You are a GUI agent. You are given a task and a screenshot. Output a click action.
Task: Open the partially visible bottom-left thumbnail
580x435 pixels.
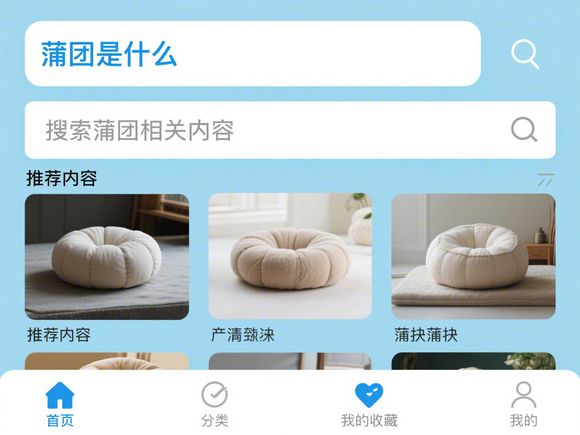pyautogui.click(x=107, y=361)
